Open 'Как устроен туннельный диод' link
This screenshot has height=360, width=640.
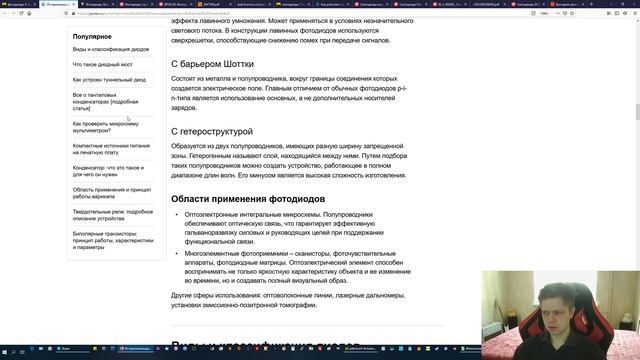tap(109, 80)
